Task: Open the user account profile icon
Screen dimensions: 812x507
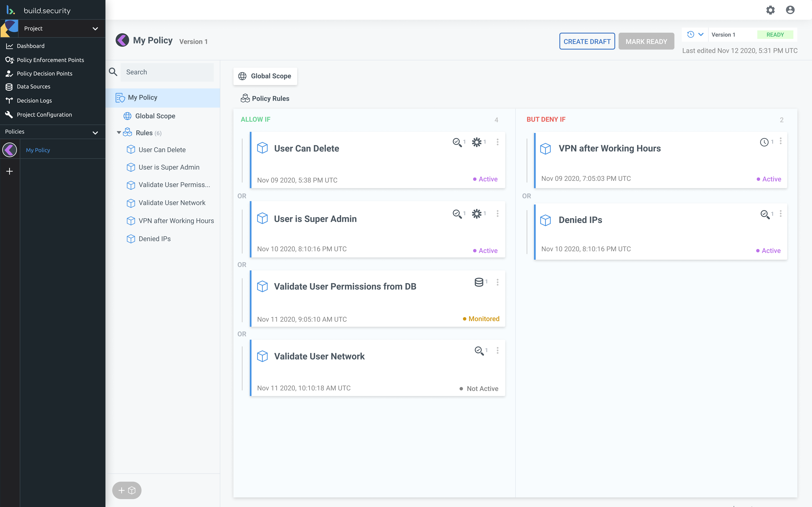Action: [790, 10]
